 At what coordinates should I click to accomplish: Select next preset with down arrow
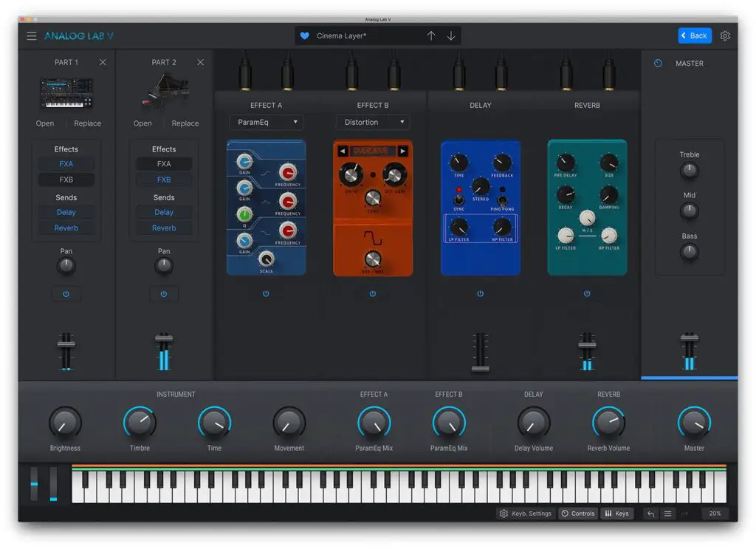(451, 35)
